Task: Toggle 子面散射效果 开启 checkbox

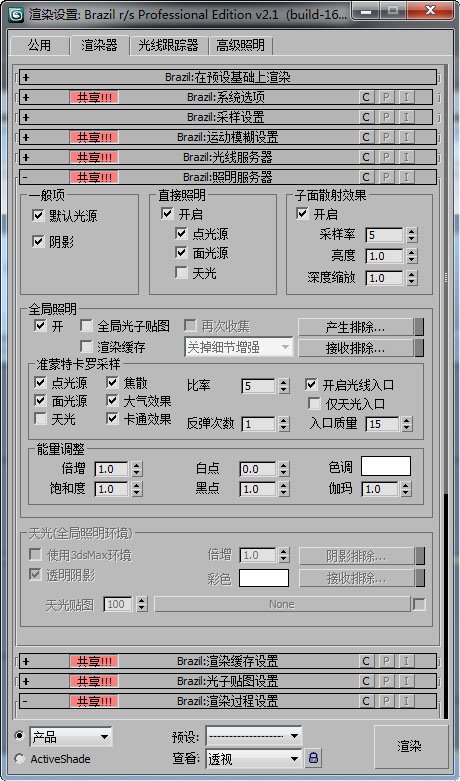Action: [302, 214]
